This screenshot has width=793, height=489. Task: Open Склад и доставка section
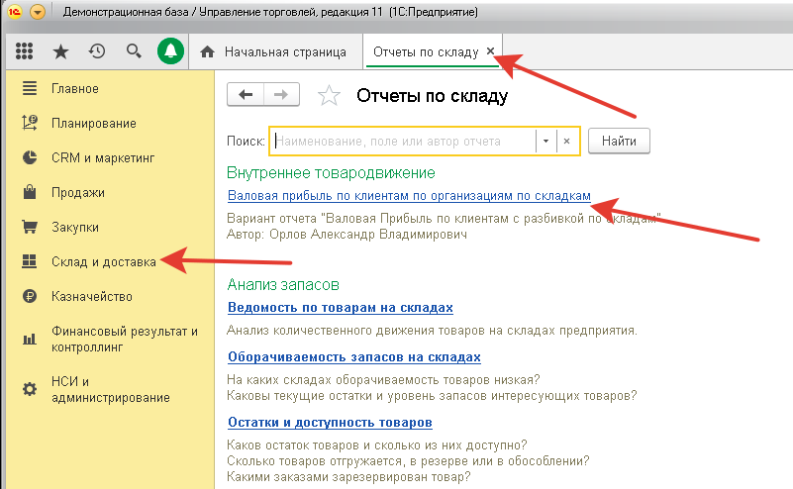[103, 262]
